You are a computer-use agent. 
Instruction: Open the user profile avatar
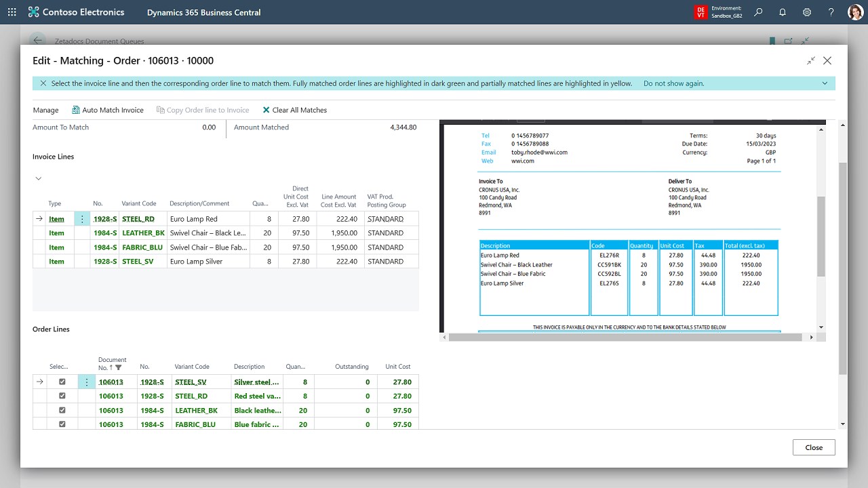point(855,12)
